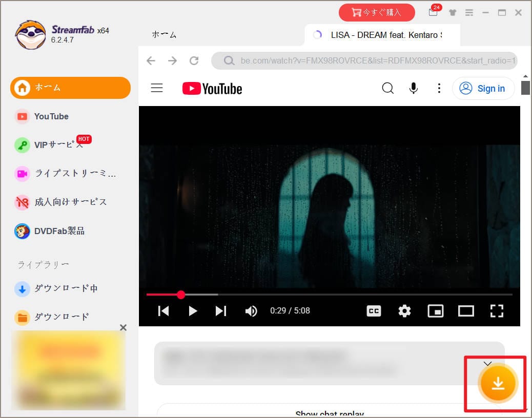Image resolution: width=532 pixels, height=418 pixels.
Task: Click the blurred advertisement thumbnail
Action: tap(69, 370)
